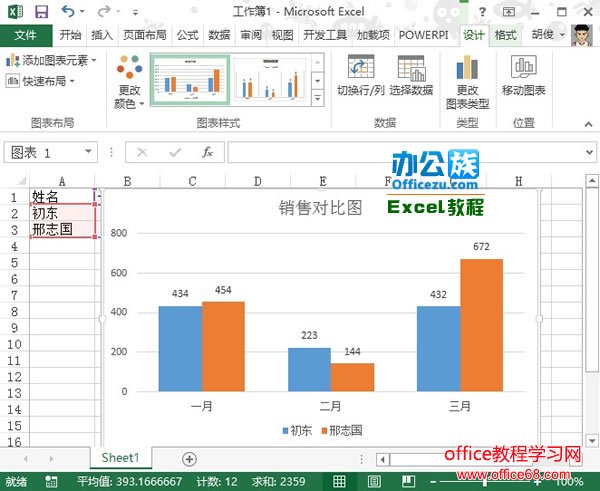This screenshot has height=491, width=600.
Task: Switch to Normal view icon in status bar
Action: pyautogui.click(x=339, y=481)
